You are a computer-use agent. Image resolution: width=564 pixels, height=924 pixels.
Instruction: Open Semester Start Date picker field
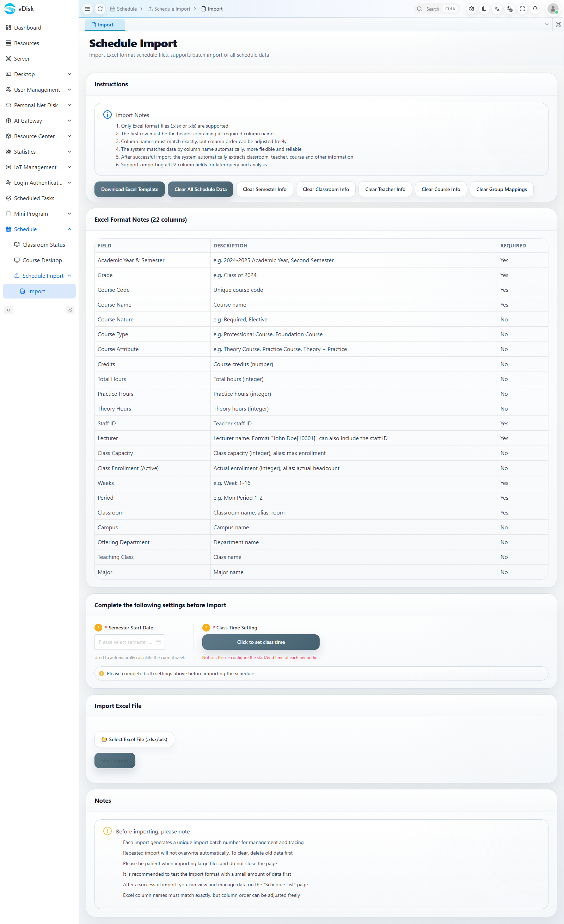pyautogui.click(x=130, y=642)
